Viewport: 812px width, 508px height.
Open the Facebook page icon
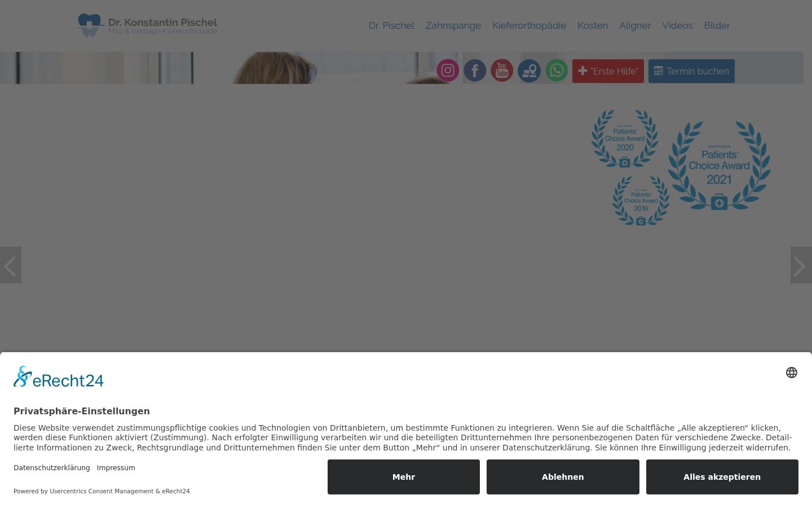tap(475, 71)
